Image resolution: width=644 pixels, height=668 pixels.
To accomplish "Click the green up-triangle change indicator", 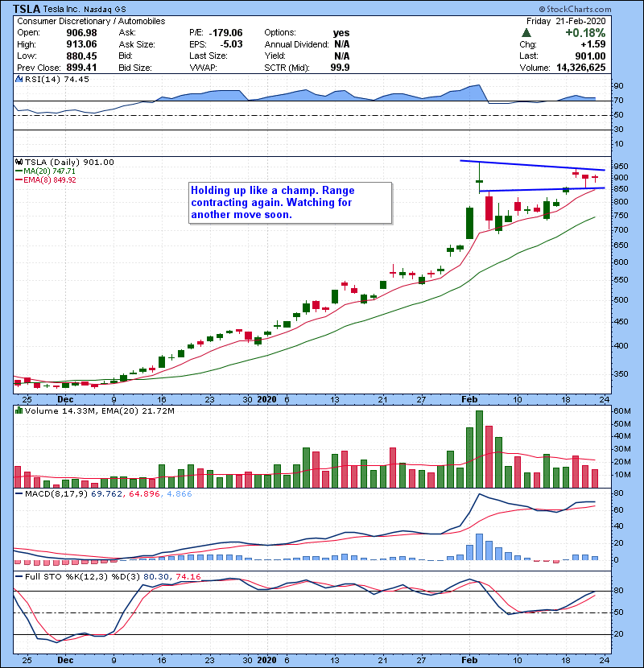I will point(526,32).
